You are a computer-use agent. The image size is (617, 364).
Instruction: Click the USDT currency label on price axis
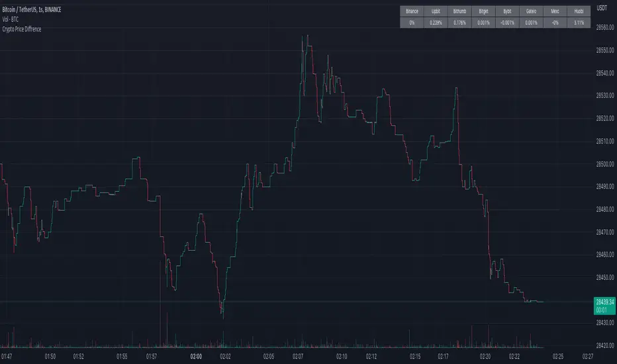pos(602,8)
